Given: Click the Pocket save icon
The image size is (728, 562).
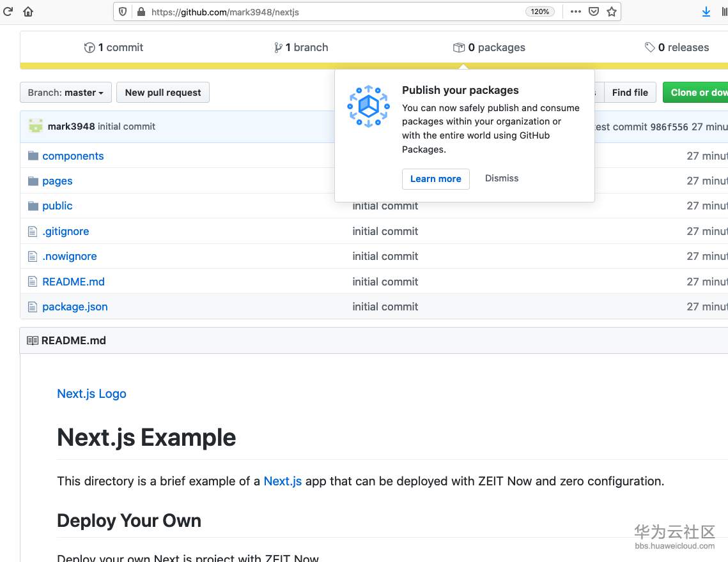Looking at the screenshot, I should (x=594, y=11).
